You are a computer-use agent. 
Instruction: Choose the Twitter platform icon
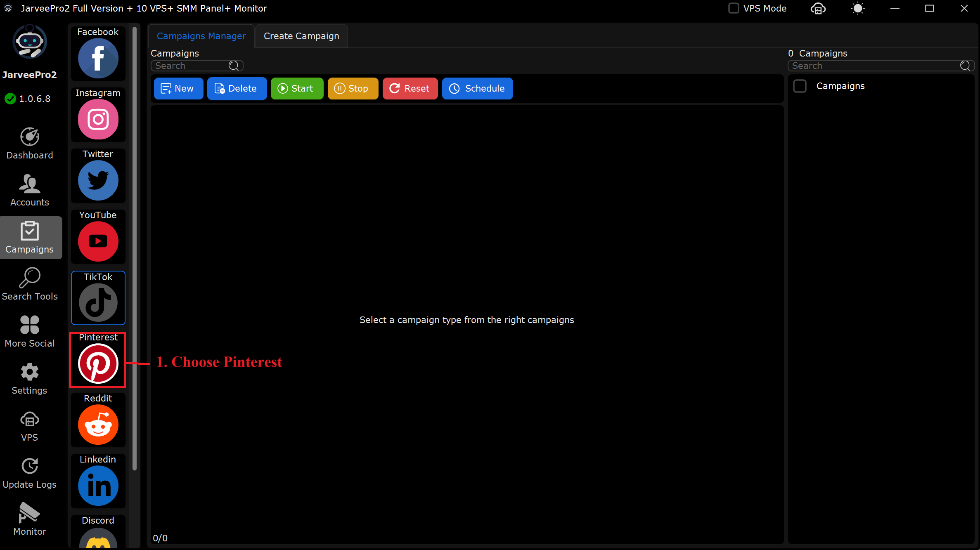point(98,180)
